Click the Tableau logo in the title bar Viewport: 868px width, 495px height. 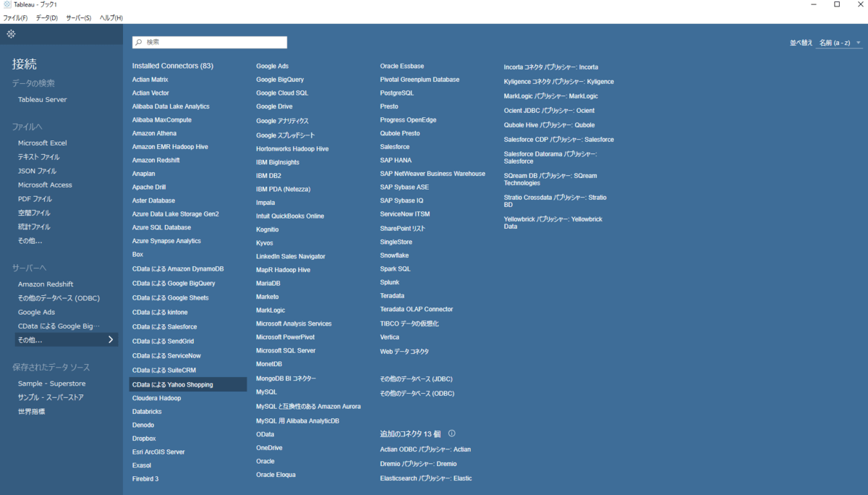tap(7, 4)
